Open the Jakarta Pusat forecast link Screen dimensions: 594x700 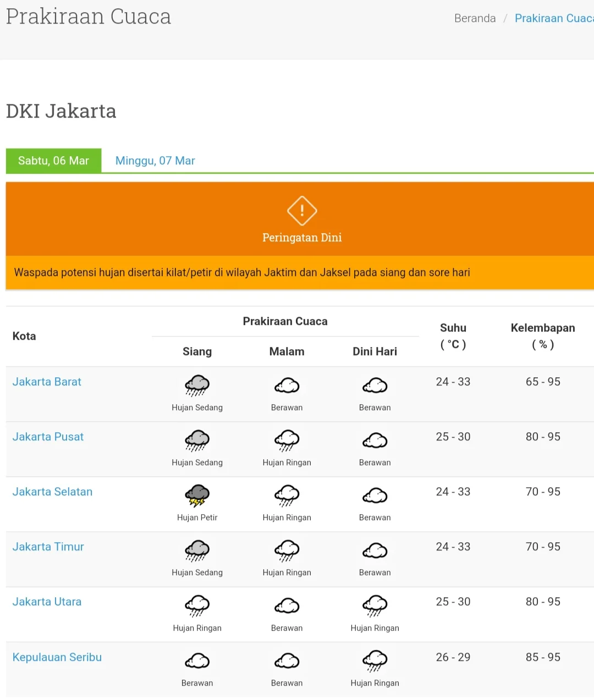click(x=48, y=437)
